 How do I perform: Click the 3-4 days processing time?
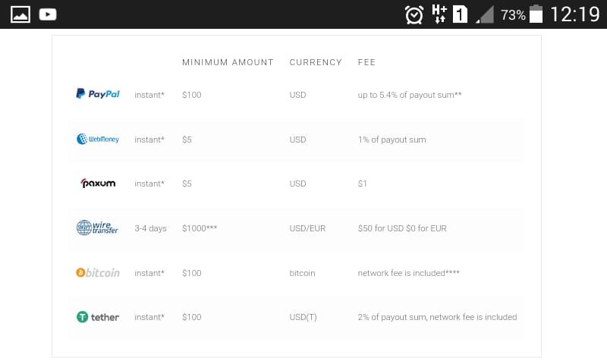click(x=150, y=228)
